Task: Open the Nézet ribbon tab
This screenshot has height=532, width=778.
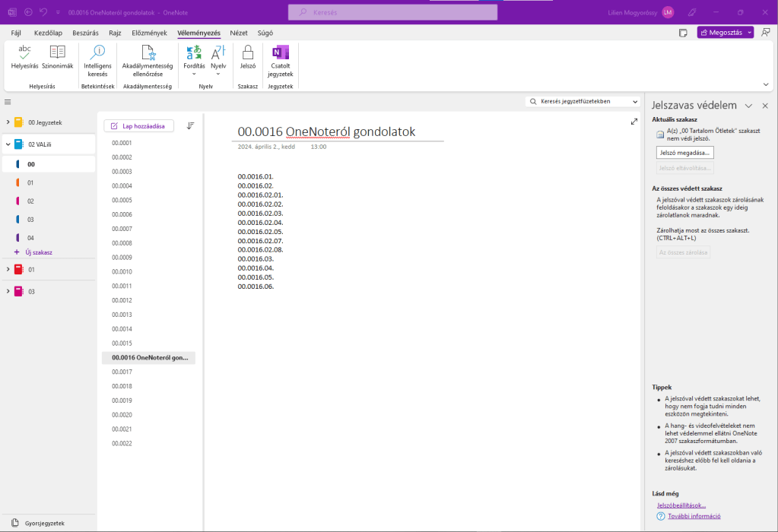Action: point(239,33)
